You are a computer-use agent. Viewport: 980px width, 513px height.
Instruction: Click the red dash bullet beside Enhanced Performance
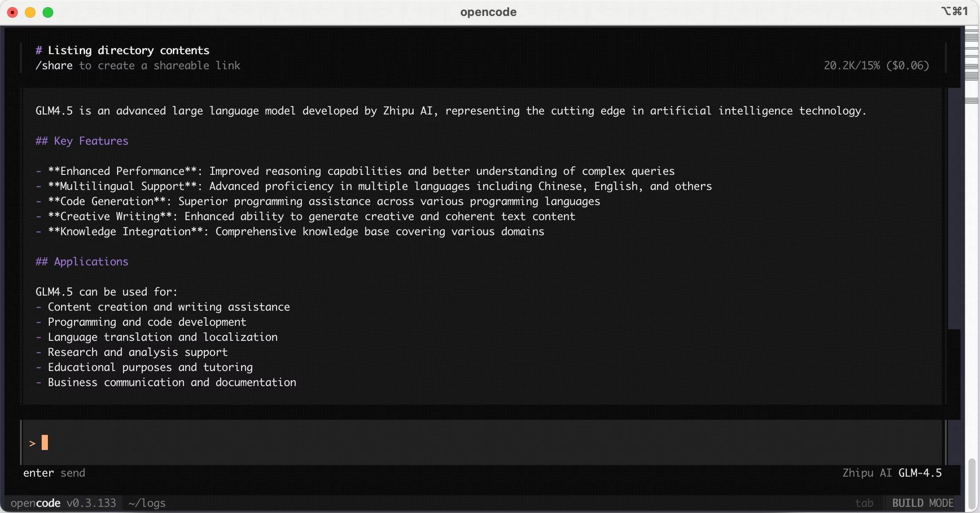[39, 171]
